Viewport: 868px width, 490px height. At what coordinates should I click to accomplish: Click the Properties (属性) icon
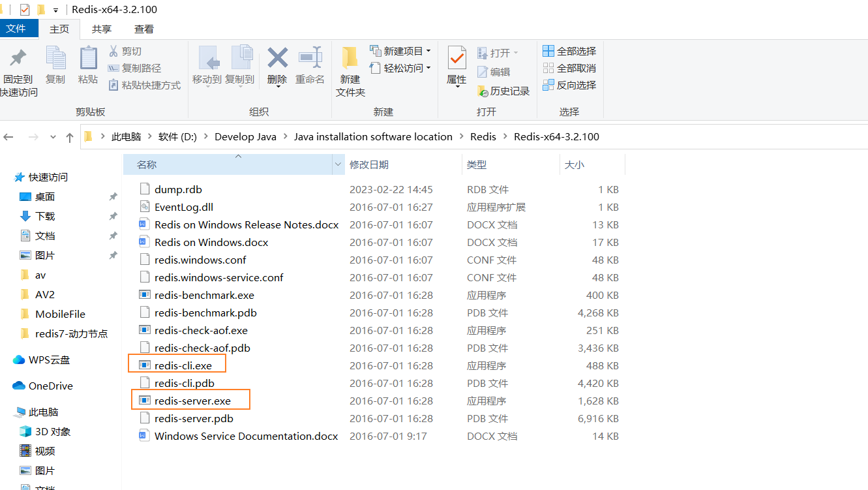tap(456, 58)
